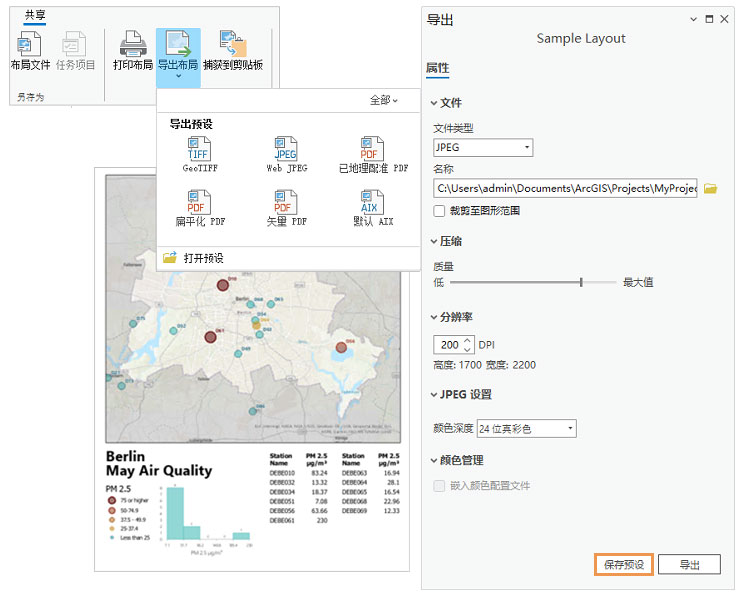Click the 导出布局 export icon

pos(178,43)
